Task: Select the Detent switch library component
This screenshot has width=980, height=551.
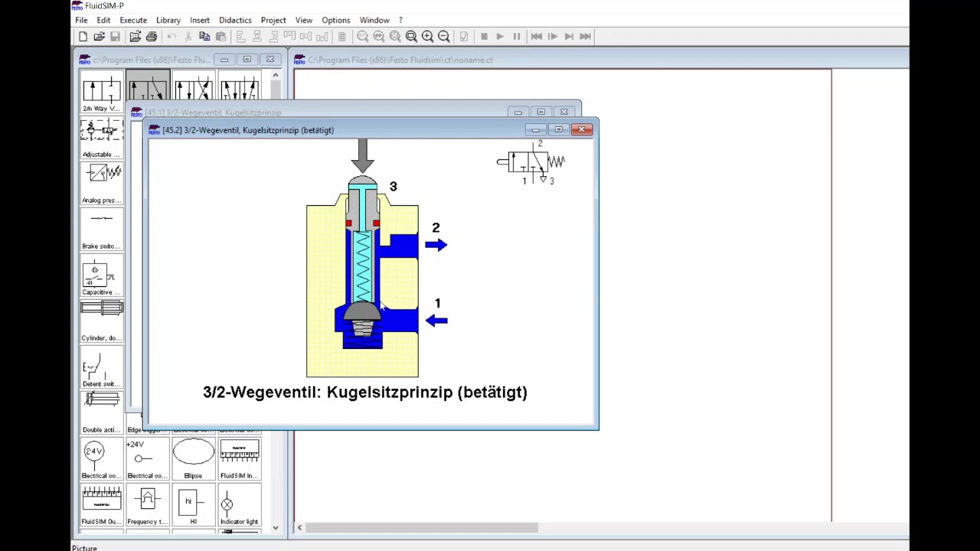Action: (x=102, y=367)
